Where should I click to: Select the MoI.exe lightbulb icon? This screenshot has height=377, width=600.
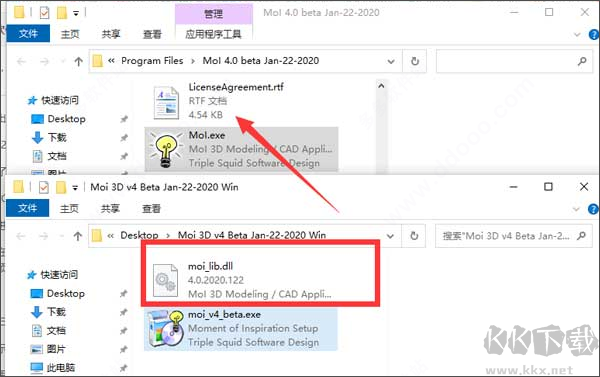coord(166,150)
